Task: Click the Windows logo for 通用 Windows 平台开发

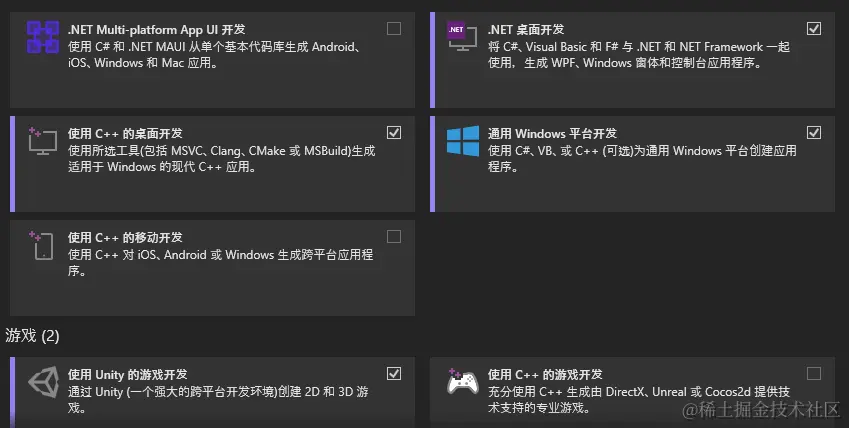Action: pyautogui.click(x=463, y=141)
